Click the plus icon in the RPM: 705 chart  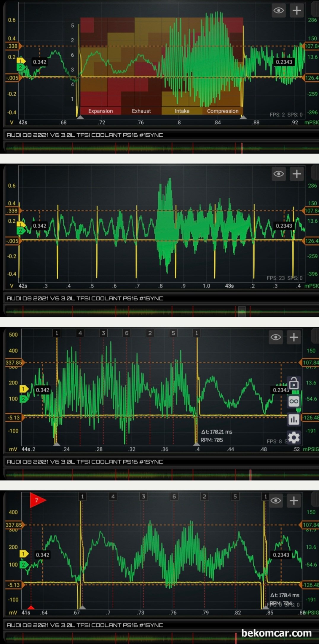[x=294, y=337]
